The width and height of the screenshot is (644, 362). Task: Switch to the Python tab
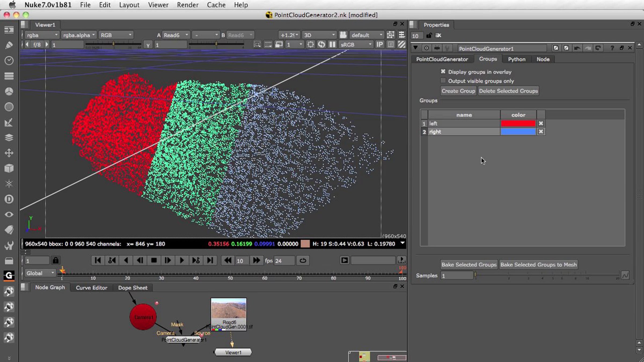pos(517,59)
